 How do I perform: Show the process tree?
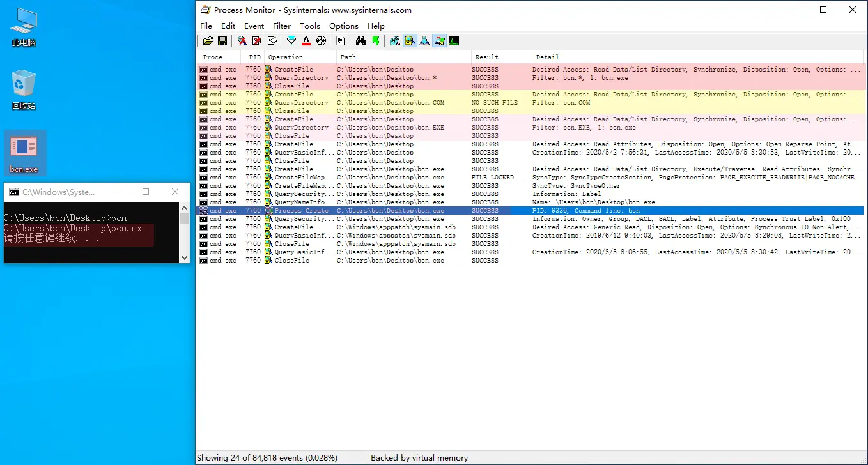pos(341,40)
